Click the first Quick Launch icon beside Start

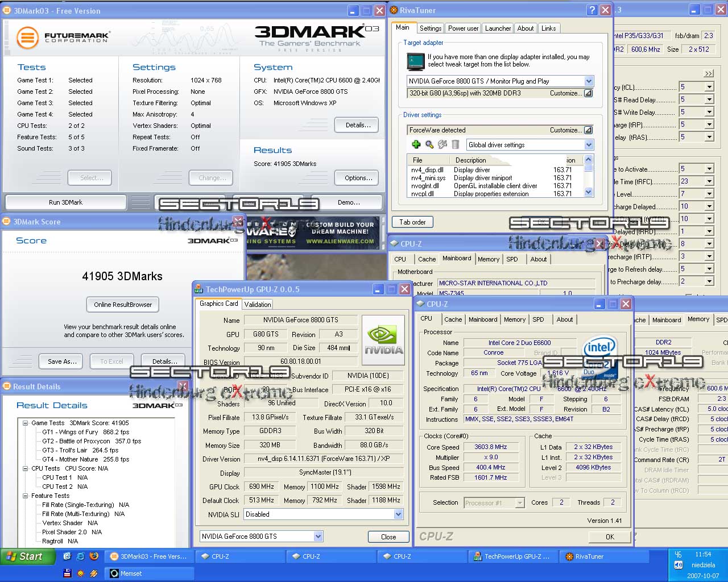(67, 556)
